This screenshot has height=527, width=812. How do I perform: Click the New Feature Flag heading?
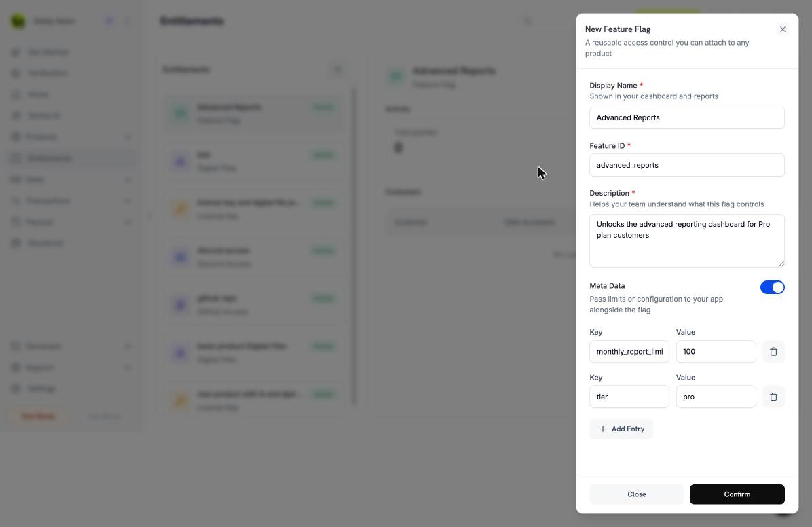coord(618,29)
